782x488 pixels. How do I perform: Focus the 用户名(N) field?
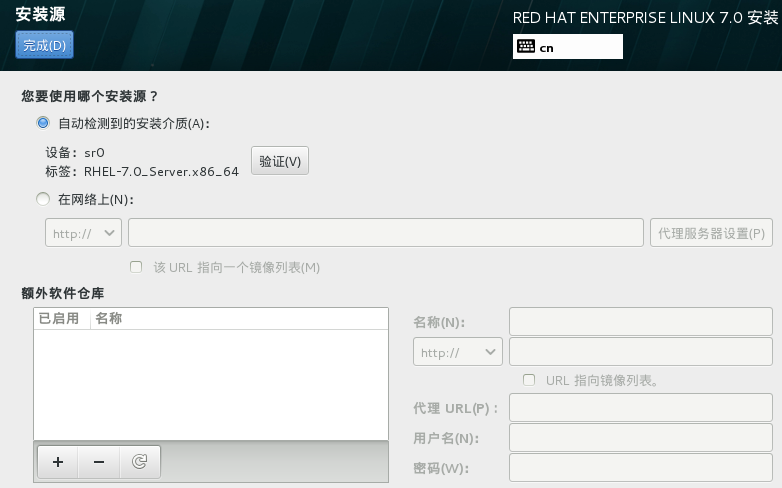(641, 438)
